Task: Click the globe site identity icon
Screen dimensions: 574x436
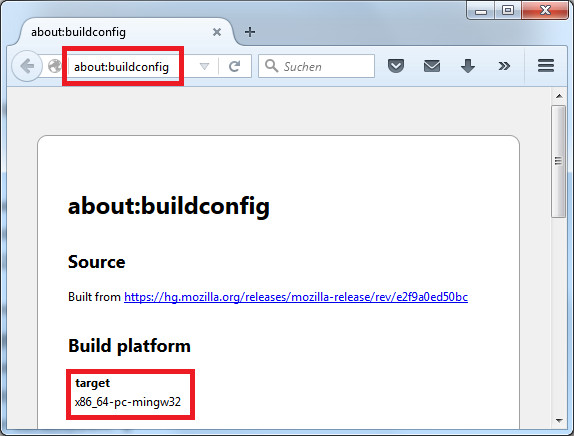Action: 55,66
